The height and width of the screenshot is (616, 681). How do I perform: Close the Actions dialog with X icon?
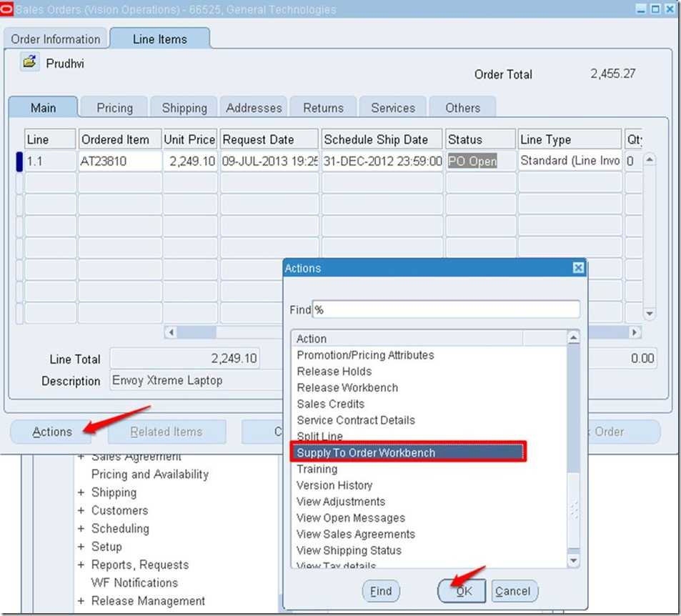pos(578,267)
